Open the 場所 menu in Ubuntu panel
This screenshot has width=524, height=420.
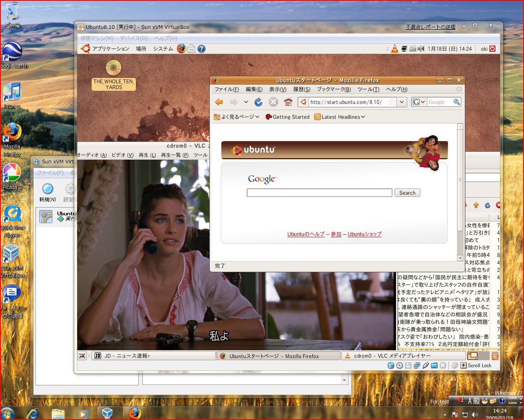coord(141,49)
